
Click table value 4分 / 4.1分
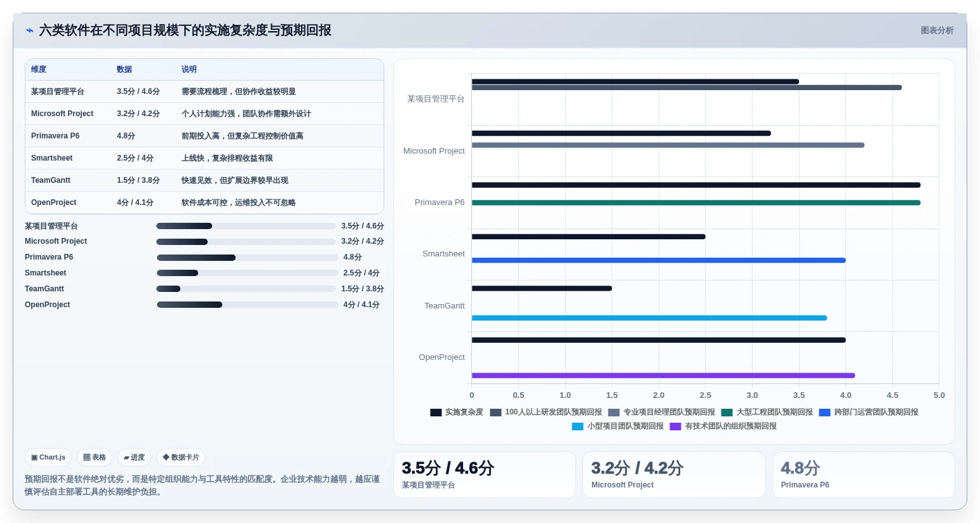pos(135,202)
